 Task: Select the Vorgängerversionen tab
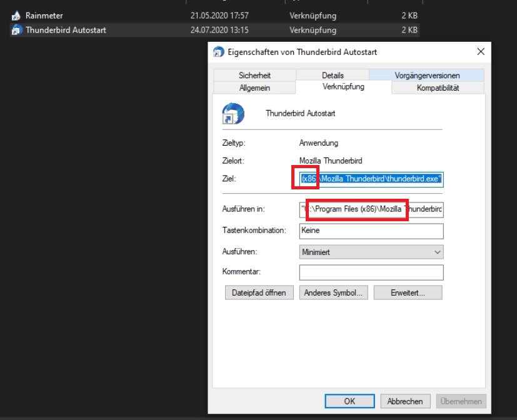(427, 75)
